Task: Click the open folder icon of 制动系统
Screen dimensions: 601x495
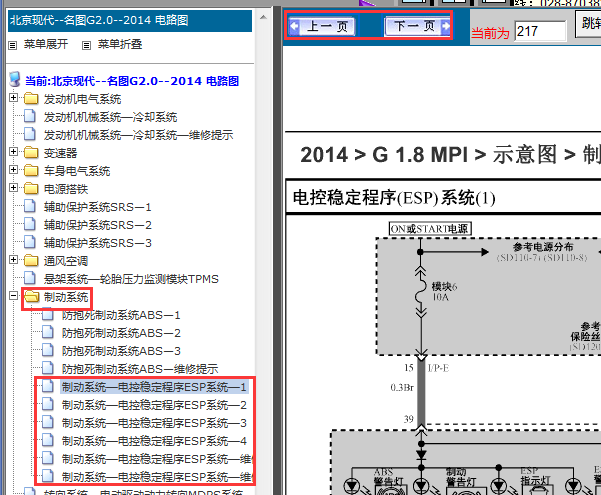Action: coord(31,296)
